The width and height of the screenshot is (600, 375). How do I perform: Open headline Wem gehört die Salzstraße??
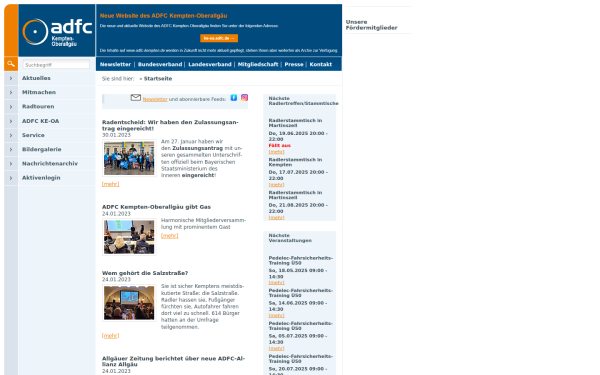pyautogui.click(x=145, y=273)
